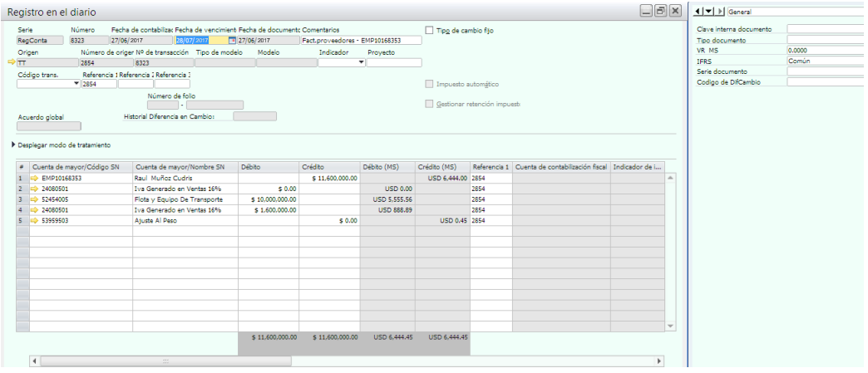
Task: Click link arrow for account EMP10168353 row
Action: 36,178
